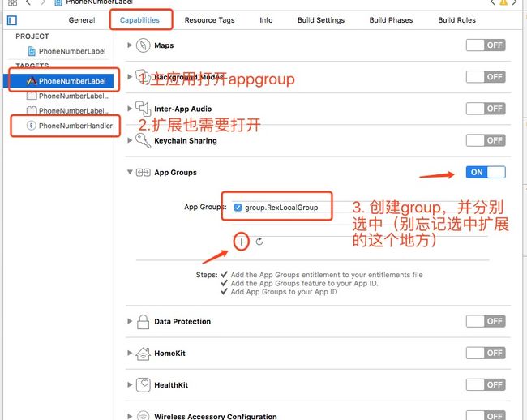Switch to the Capabilities tab
The height and width of the screenshot is (420, 527).
pyautogui.click(x=139, y=20)
